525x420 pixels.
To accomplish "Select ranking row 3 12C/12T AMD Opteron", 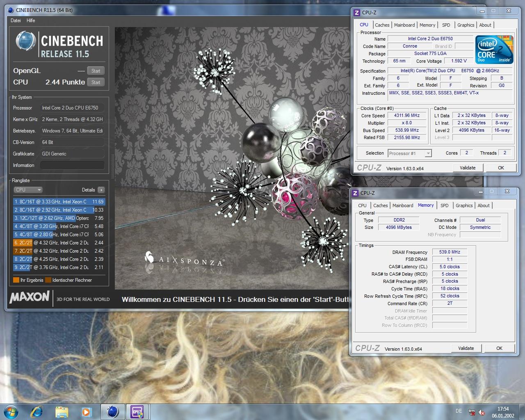I will pos(59,218).
